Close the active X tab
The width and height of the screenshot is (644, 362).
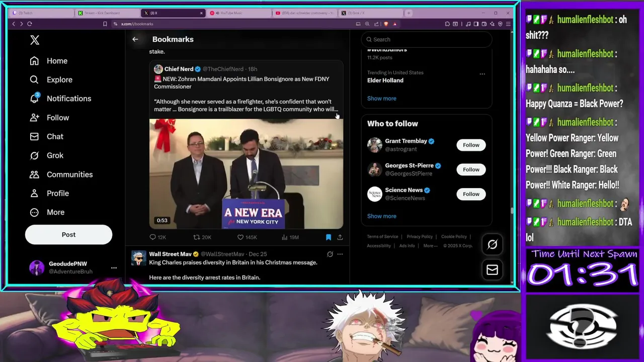[201, 13]
